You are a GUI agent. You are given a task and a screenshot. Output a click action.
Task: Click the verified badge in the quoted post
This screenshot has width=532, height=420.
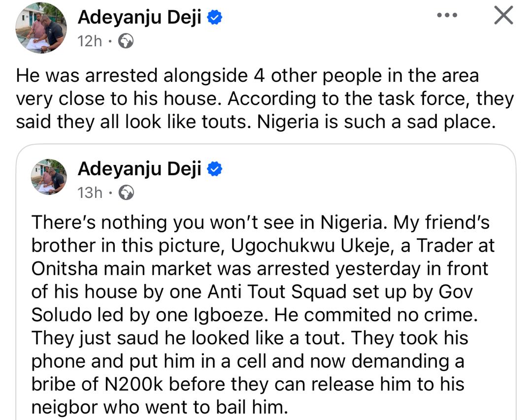tap(216, 169)
